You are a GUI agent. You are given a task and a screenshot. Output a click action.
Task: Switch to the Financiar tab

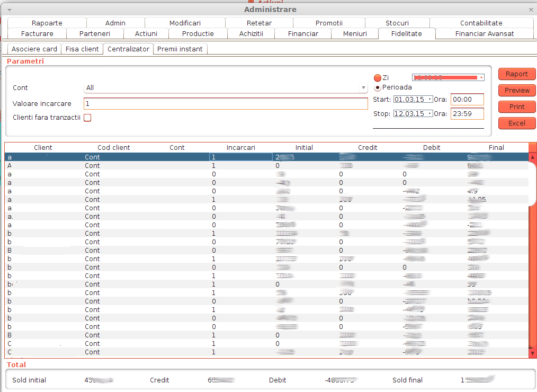(303, 33)
